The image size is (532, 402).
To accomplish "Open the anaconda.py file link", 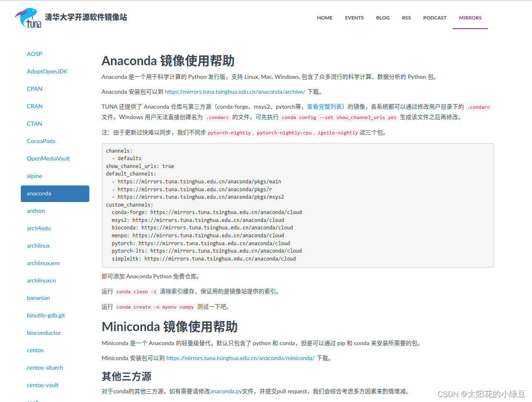I will pos(226,391).
